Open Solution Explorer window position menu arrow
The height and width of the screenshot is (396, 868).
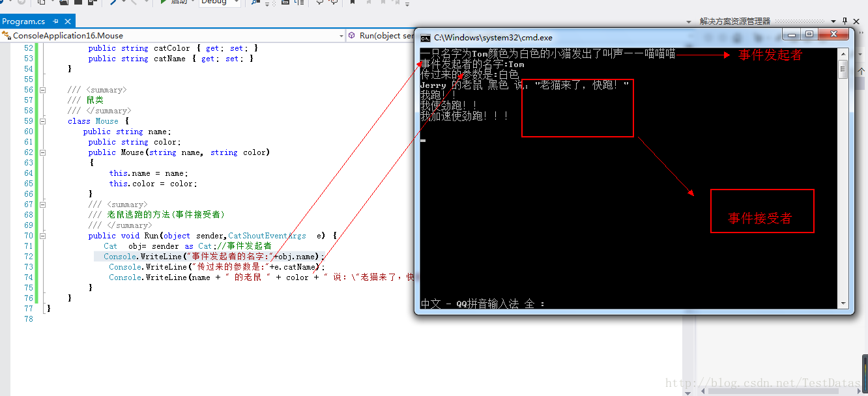point(834,21)
